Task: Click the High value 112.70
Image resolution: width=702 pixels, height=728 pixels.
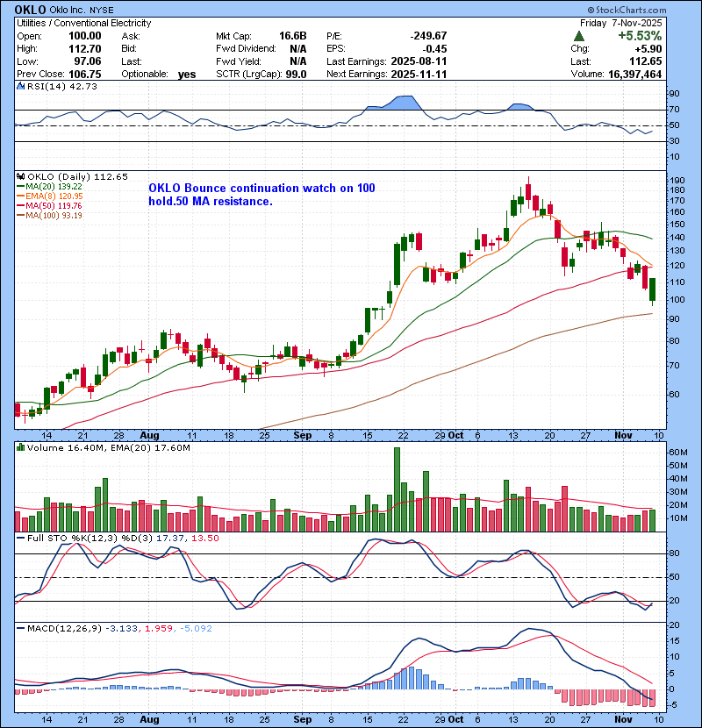Action: [84, 49]
